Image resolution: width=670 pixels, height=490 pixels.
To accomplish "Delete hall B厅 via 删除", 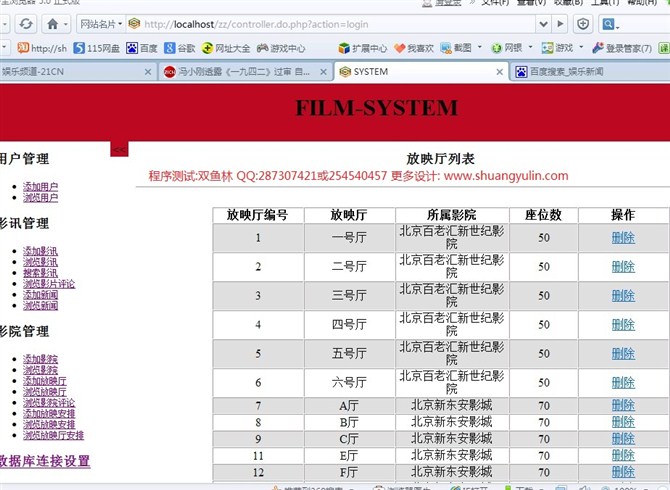I will (623, 422).
